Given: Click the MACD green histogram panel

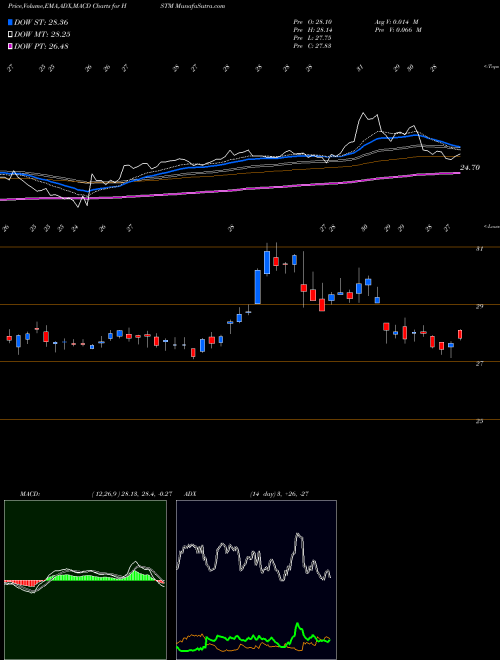Looking at the screenshot, I should coord(85,580).
